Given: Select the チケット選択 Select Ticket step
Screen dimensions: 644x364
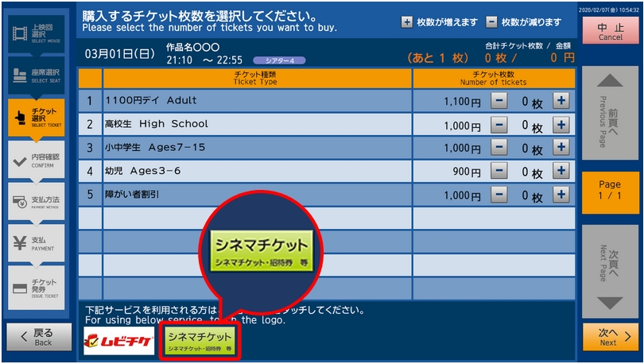Looking at the screenshot, I should pyautogui.click(x=36, y=118).
